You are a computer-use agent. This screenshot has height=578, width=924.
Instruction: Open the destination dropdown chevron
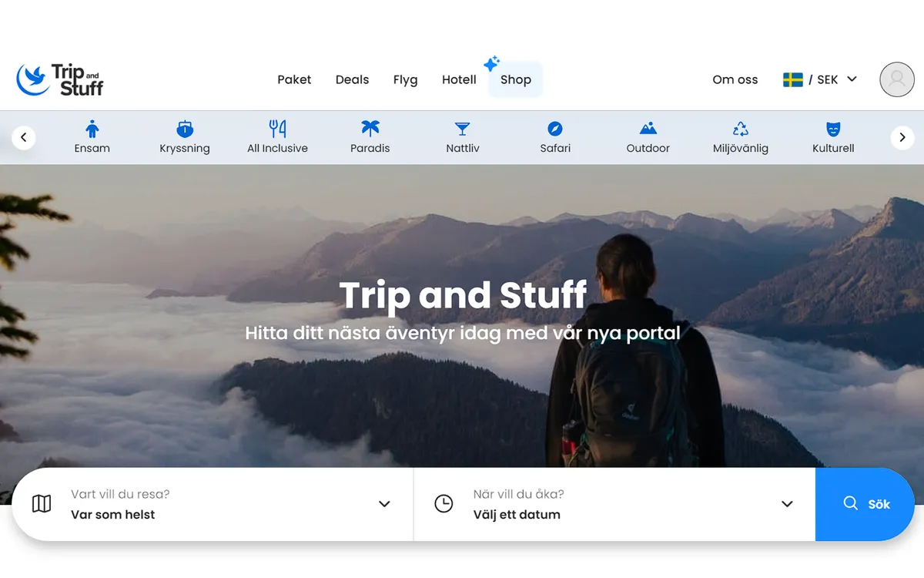pyautogui.click(x=384, y=504)
